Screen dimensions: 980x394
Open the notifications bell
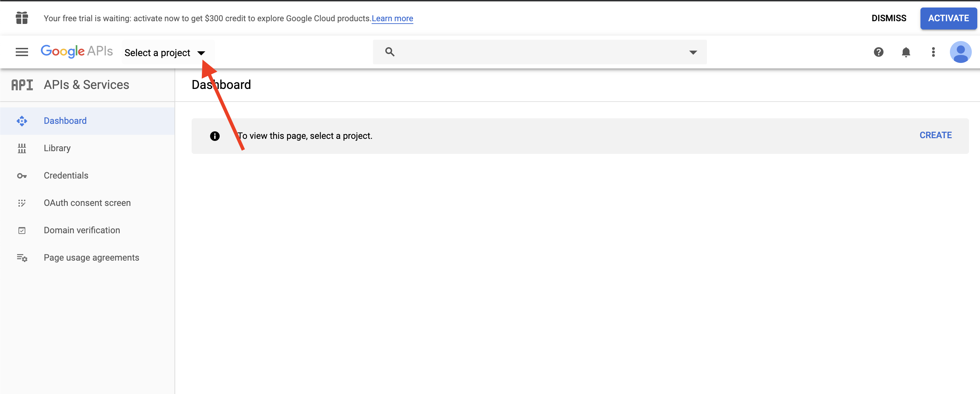click(905, 52)
